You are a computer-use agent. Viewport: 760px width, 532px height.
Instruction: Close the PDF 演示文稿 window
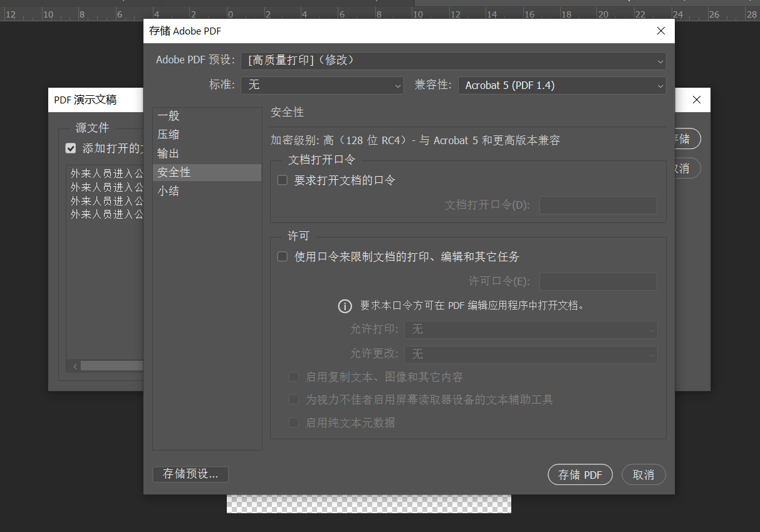(697, 100)
